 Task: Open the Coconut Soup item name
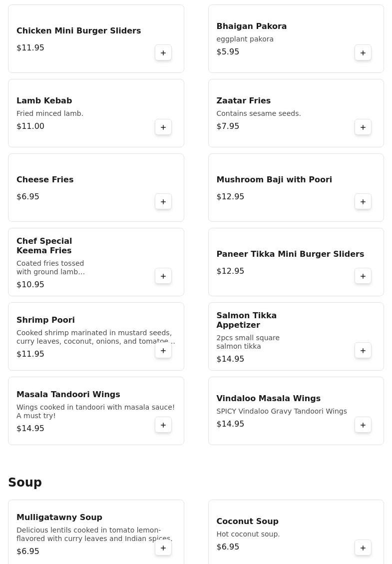[x=247, y=521]
